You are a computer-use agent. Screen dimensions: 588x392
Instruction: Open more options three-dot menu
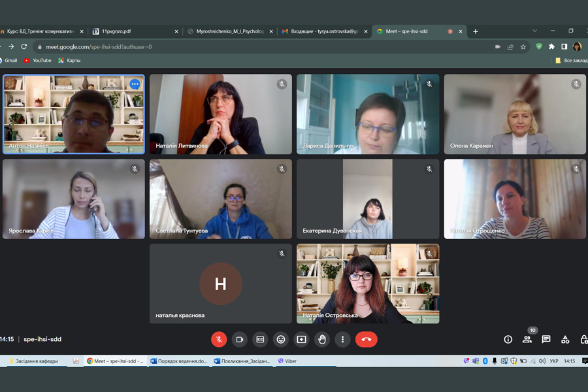343,340
